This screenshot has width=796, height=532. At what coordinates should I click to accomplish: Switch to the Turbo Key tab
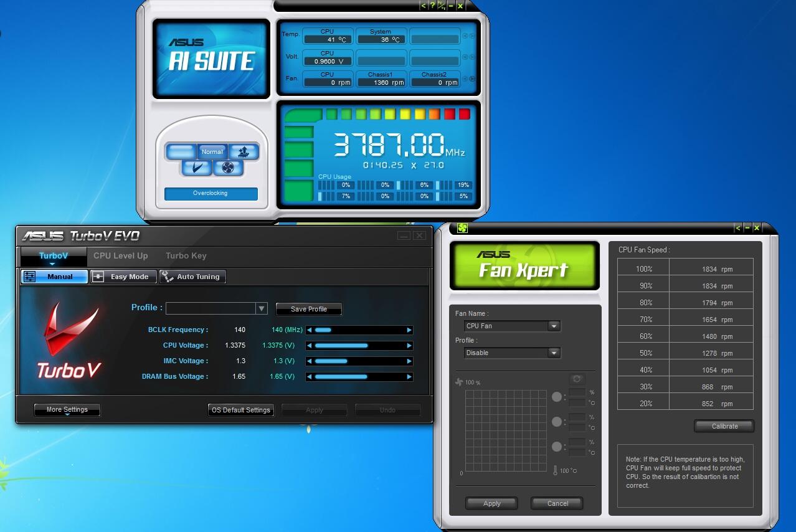point(186,255)
